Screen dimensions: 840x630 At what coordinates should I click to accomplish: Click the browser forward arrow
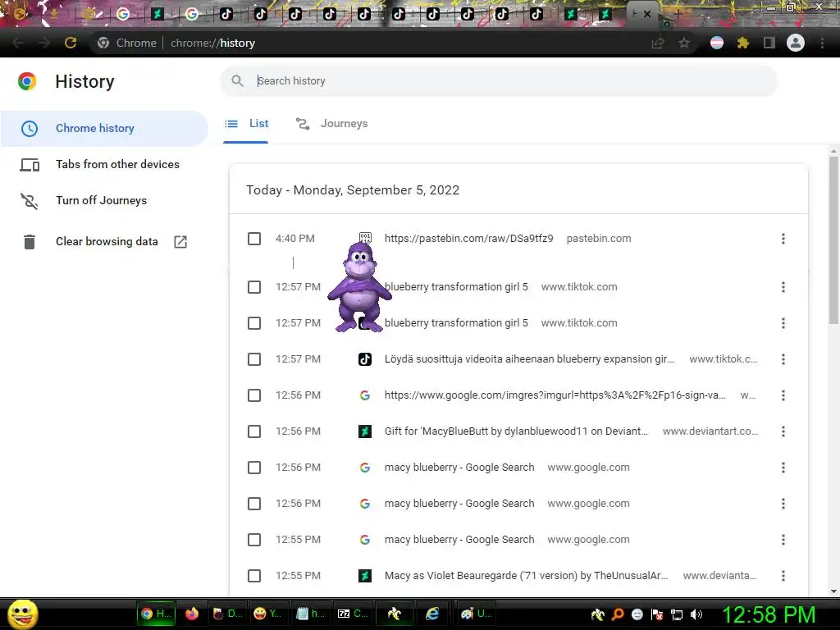44,43
